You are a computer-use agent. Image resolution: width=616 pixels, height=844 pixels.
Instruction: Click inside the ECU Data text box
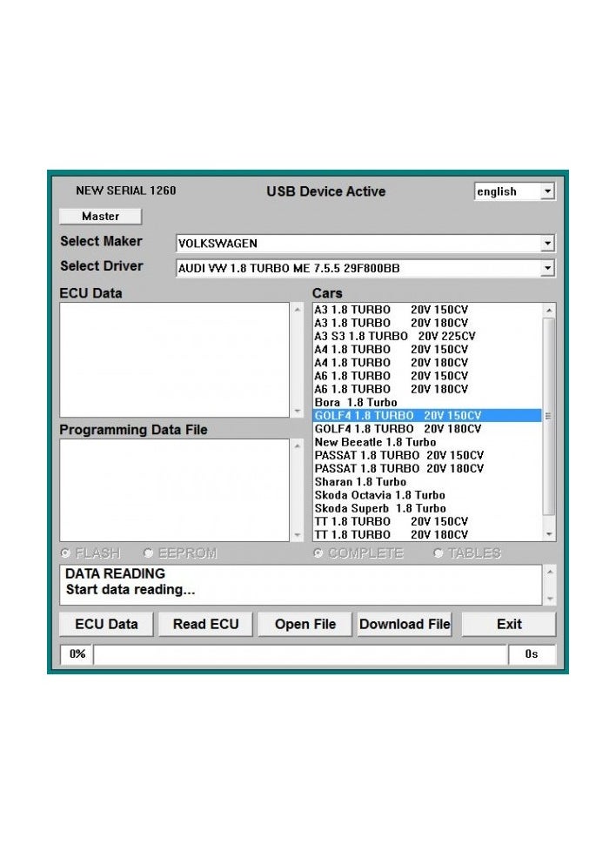(x=175, y=359)
